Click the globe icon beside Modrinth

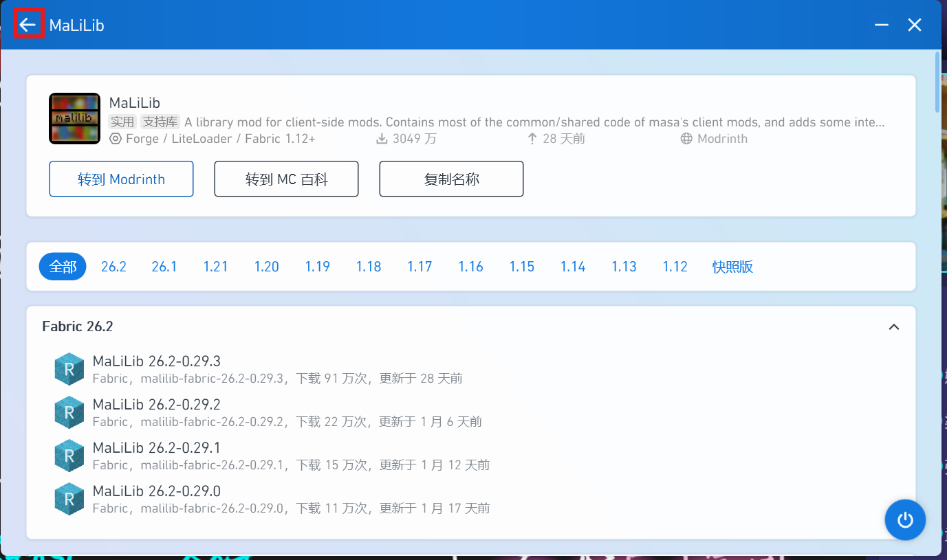coord(686,139)
